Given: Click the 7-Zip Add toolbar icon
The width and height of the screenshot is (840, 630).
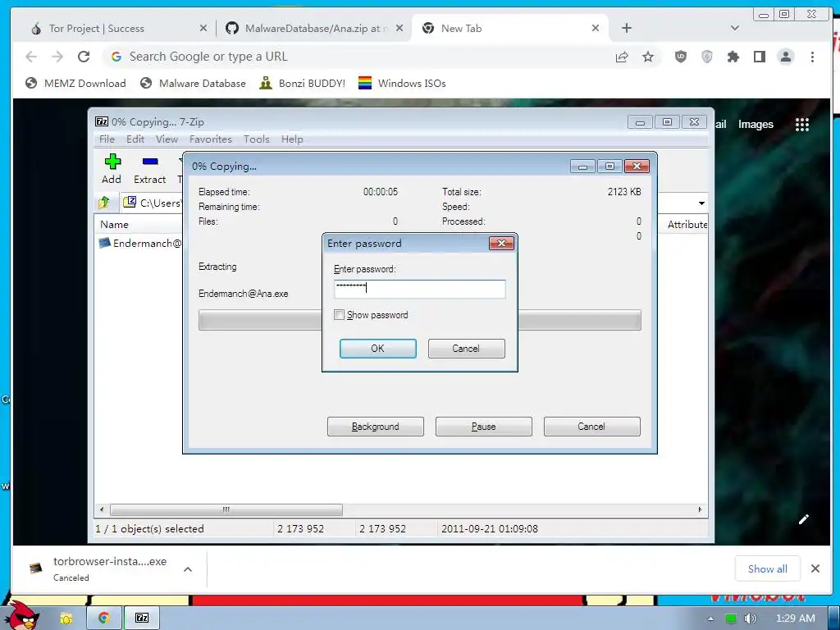Looking at the screenshot, I should coord(112,162).
